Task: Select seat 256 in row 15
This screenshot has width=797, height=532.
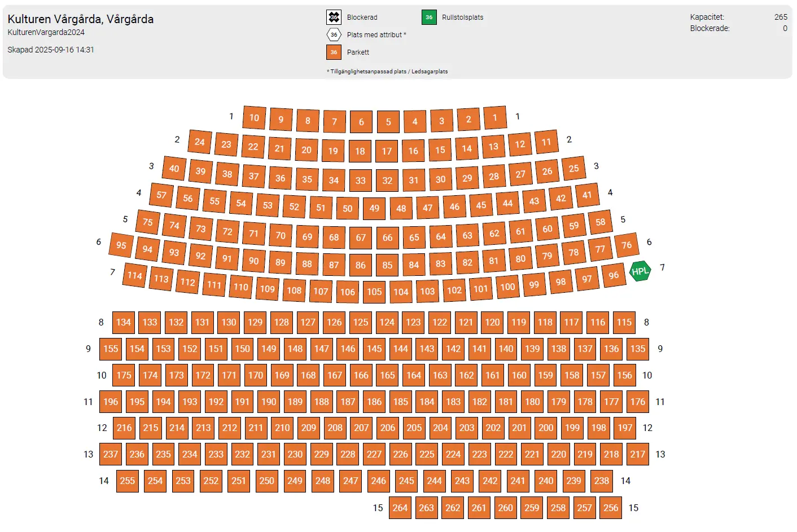Action: click(611, 508)
